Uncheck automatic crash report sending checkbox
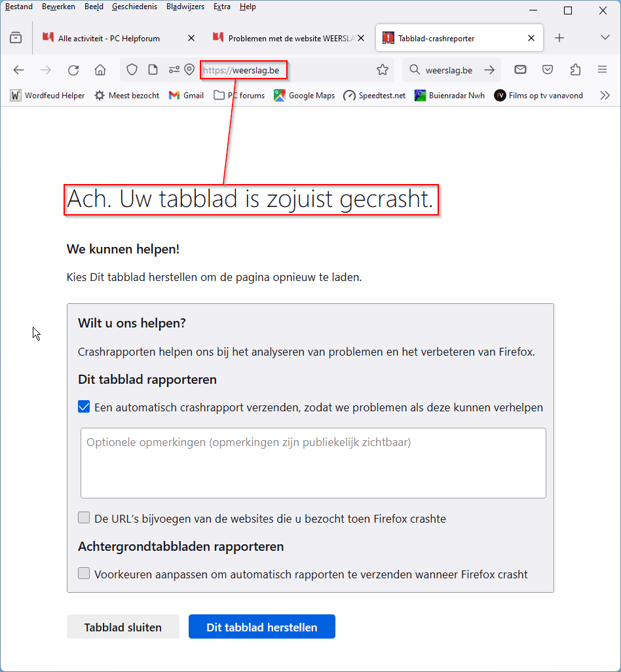This screenshot has width=621, height=672. [84, 407]
